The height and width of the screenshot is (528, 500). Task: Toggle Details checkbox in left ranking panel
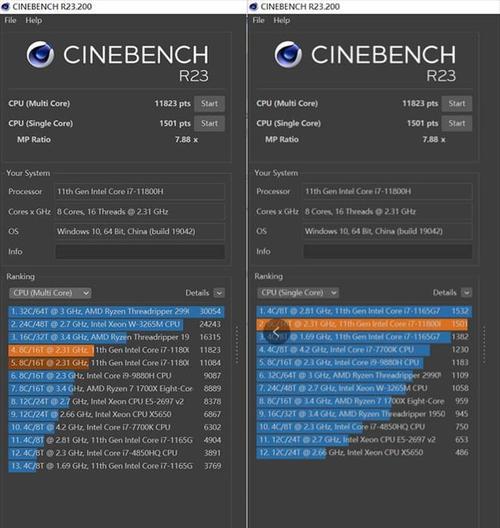click(219, 293)
